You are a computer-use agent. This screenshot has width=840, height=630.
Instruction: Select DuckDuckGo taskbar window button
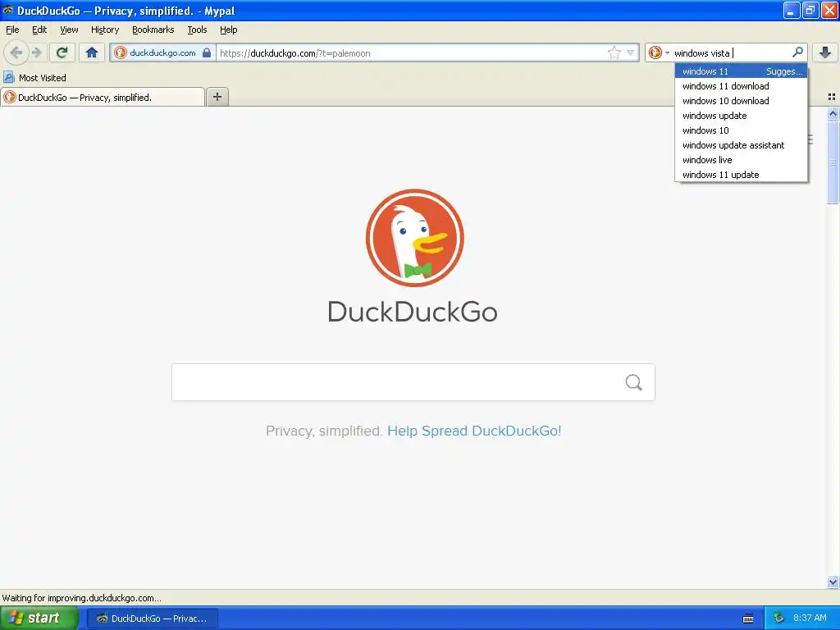[x=153, y=619]
